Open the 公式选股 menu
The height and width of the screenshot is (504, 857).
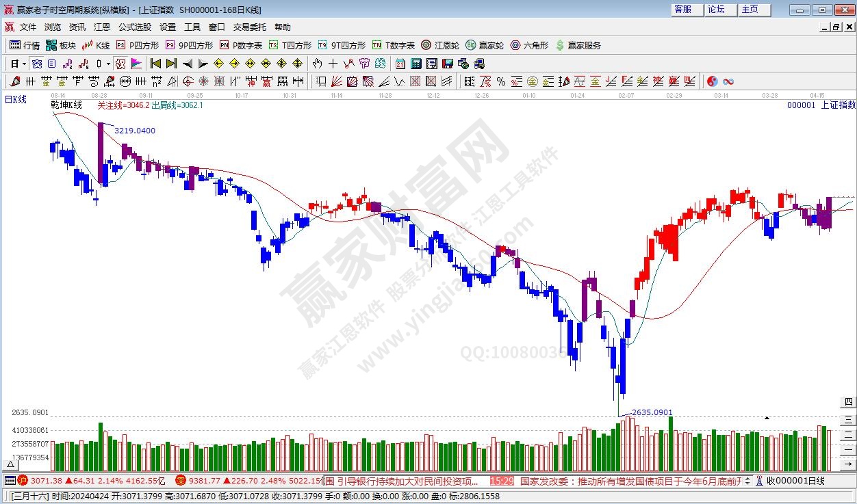tap(134, 27)
